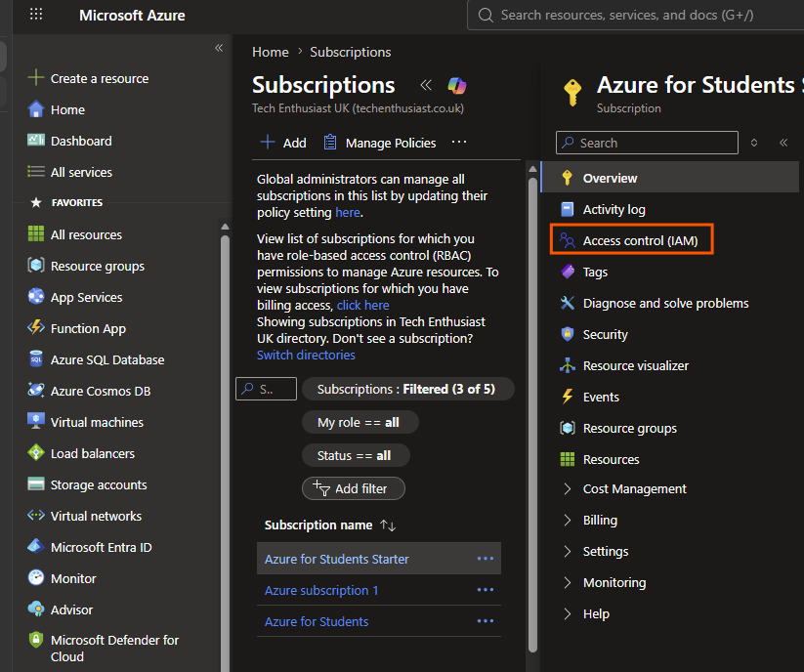804x672 pixels.
Task: Expand the Help section chevron
Action: coord(568,614)
